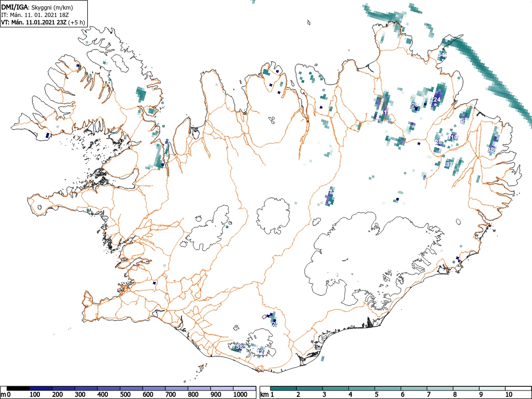The width and height of the screenshot is (532, 399).
Task: Click the '38' visibility value near the south coast
Action: tap(239, 347)
